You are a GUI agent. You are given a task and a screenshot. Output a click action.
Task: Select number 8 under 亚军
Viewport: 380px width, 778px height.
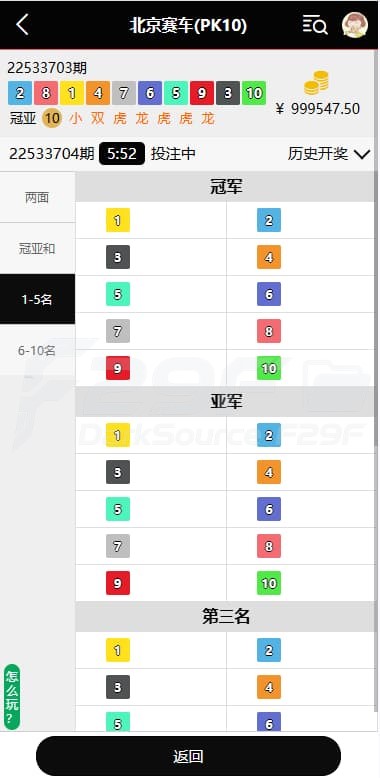pos(269,546)
